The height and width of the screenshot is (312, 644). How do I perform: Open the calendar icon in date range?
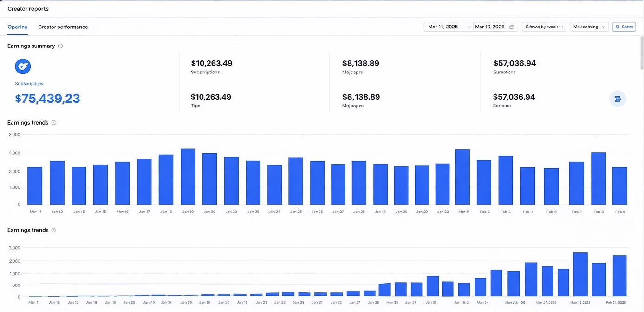[512, 27]
